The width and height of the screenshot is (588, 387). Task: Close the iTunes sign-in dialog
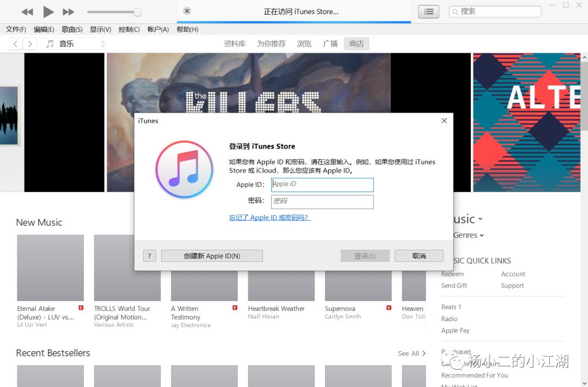pyautogui.click(x=444, y=121)
